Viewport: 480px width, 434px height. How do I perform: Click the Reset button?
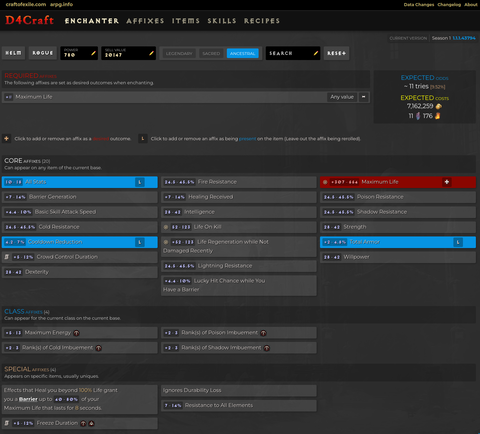(336, 53)
